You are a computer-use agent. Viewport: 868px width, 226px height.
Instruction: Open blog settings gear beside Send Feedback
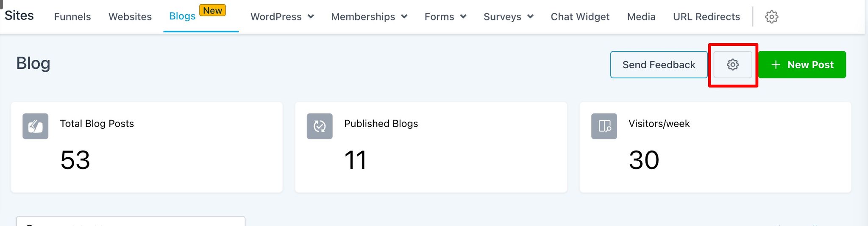click(x=733, y=65)
